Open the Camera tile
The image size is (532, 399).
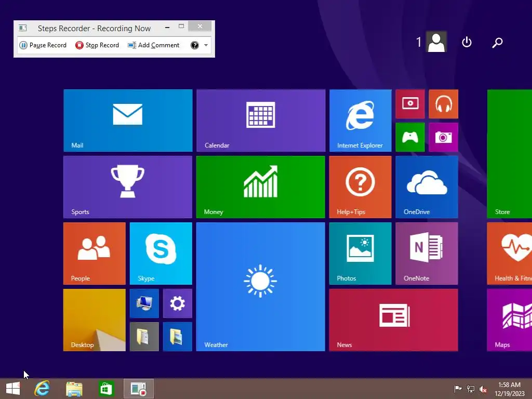(x=444, y=137)
